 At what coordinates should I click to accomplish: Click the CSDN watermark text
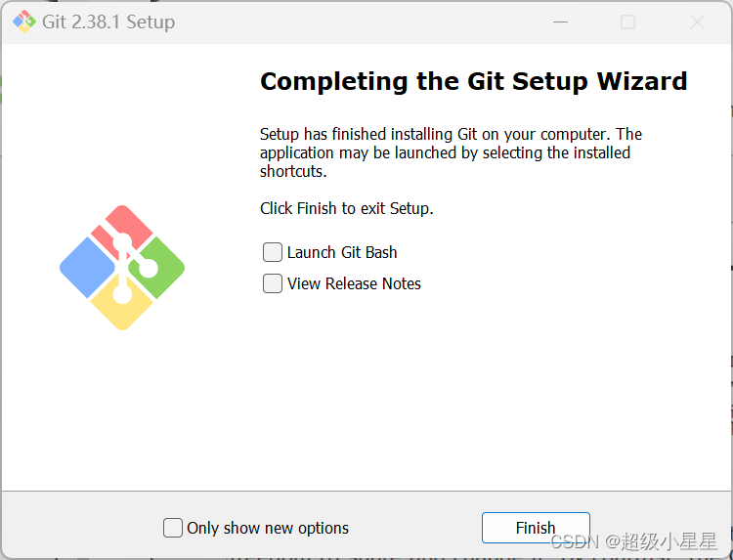click(x=634, y=541)
